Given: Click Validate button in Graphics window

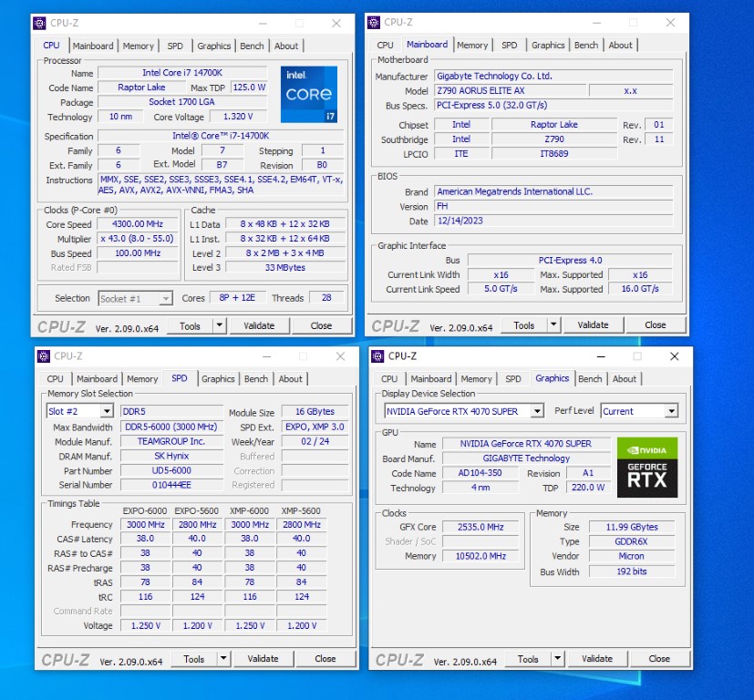Looking at the screenshot, I should [597, 659].
